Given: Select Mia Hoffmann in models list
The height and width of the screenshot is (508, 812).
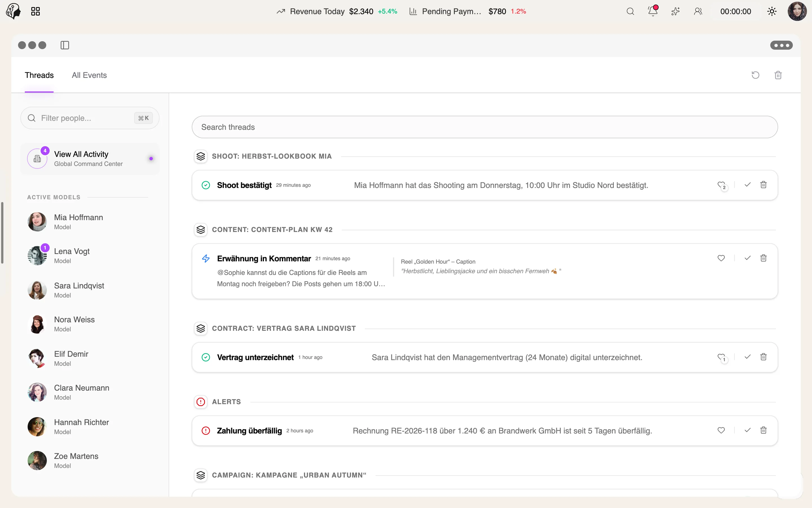Looking at the screenshot, I should tap(90, 222).
